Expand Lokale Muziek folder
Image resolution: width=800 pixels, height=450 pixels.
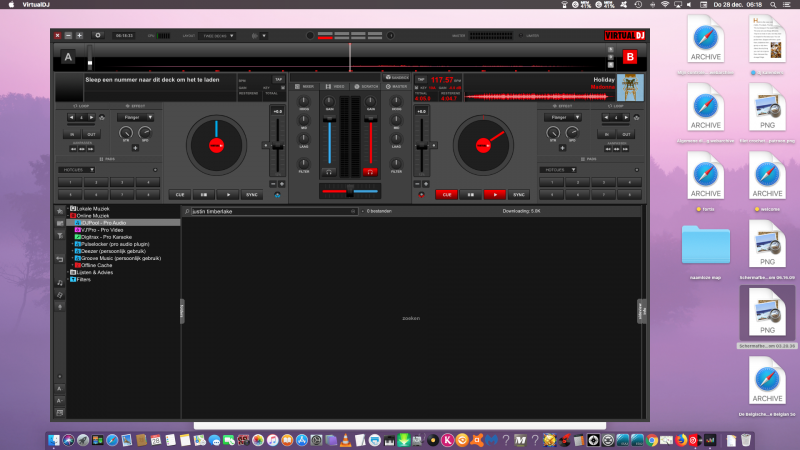(x=68, y=209)
